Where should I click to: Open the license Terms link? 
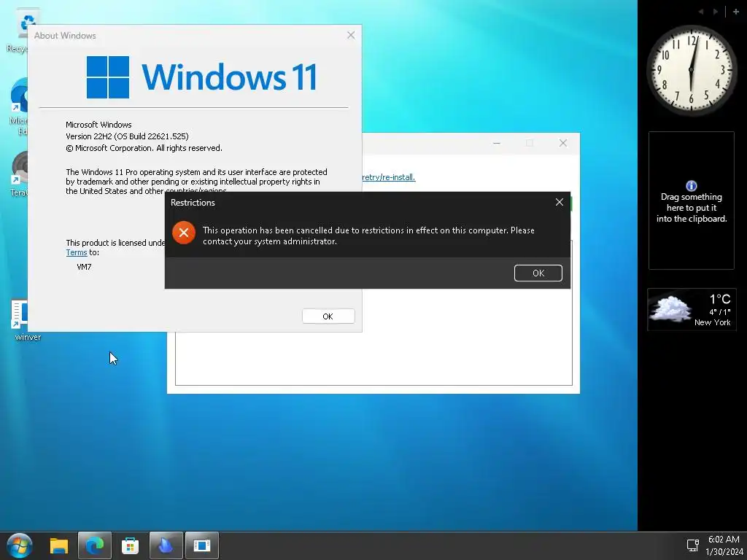[76, 252]
